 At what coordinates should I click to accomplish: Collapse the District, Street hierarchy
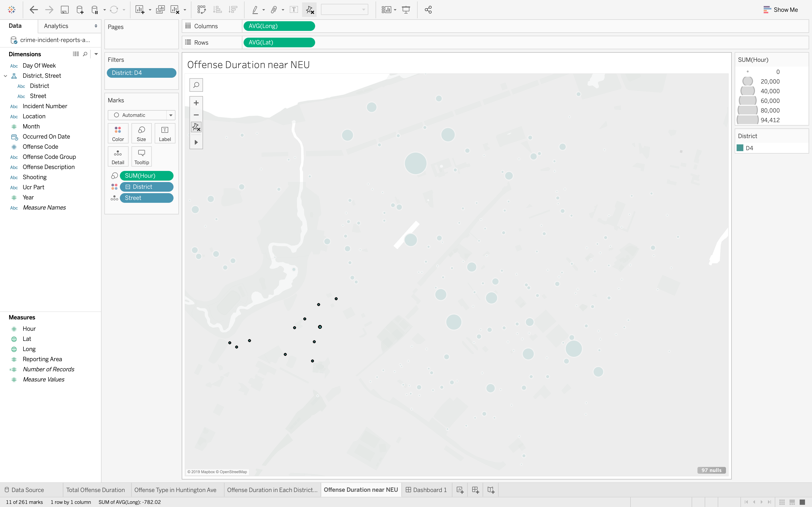click(5, 76)
